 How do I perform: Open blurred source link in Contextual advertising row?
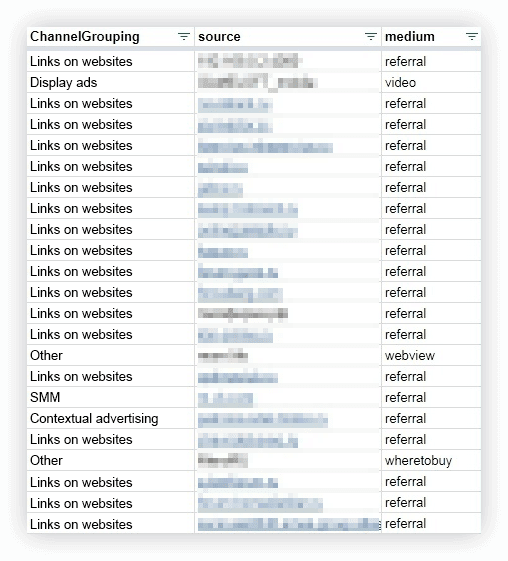263,420
